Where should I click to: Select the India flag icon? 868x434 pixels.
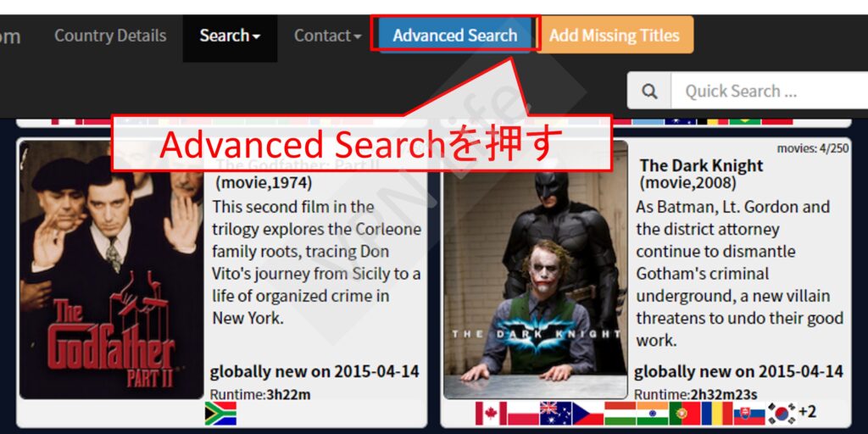652,414
